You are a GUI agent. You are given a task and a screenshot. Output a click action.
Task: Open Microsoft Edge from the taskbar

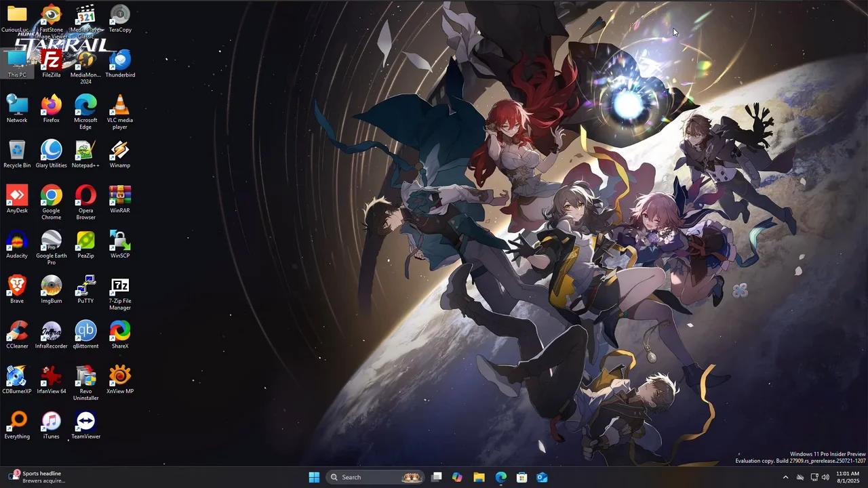point(500,477)
